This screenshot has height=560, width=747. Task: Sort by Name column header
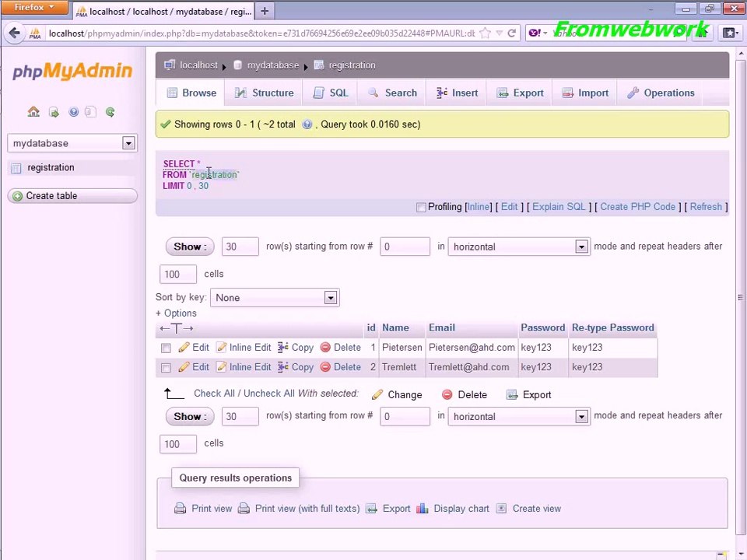click(x=395, y=327)
